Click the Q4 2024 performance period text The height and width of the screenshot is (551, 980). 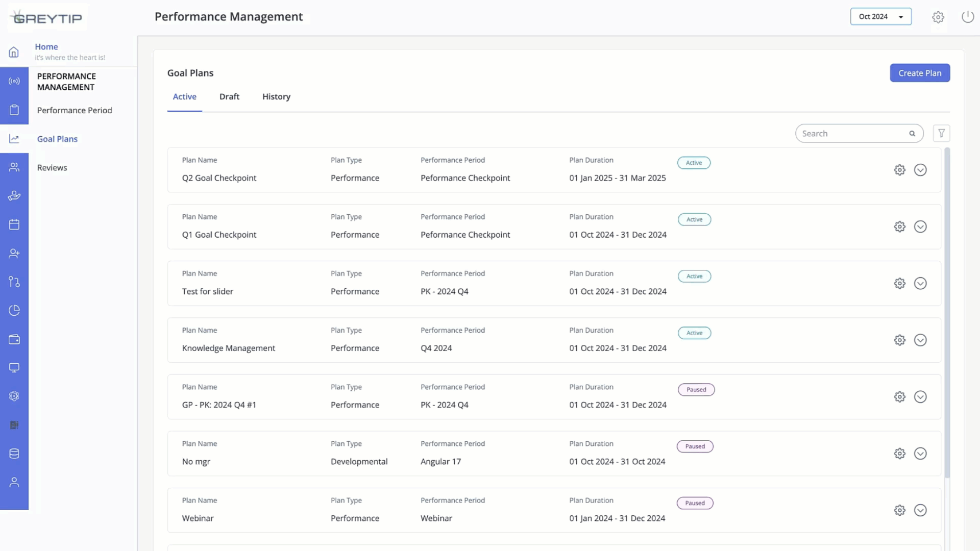(436, 348)
